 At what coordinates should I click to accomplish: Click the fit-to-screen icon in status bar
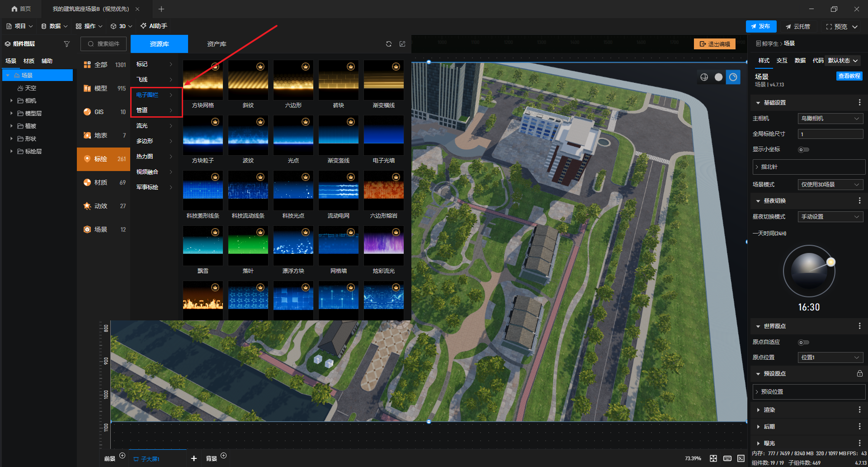click(x=713, y=458)
